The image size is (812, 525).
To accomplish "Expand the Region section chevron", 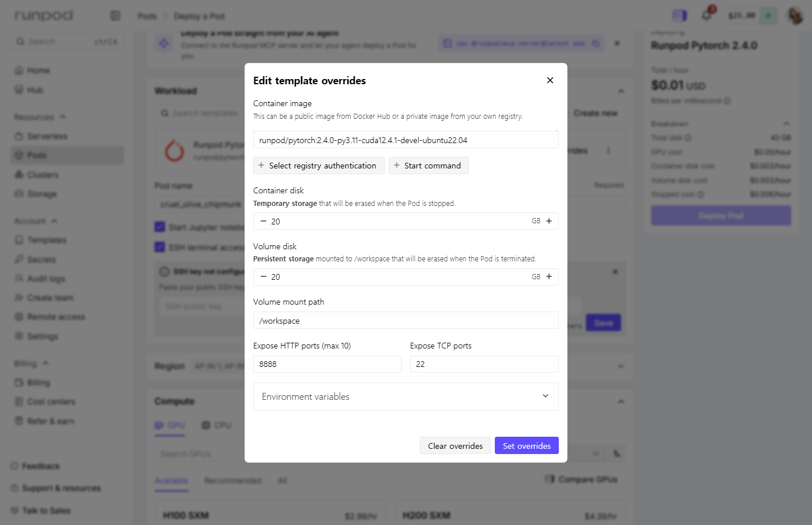I will [x=621, y=366].
